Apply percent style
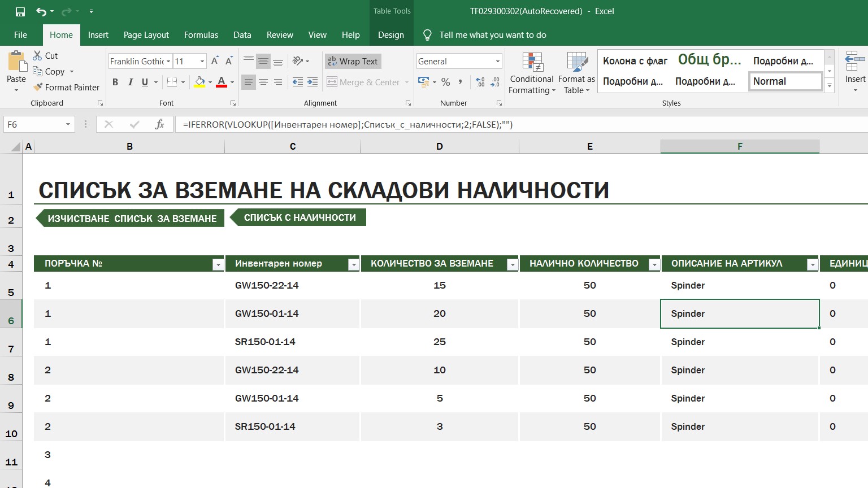Image resolution: width=868 pixels, height=488 pixels. tap(446, 82)
